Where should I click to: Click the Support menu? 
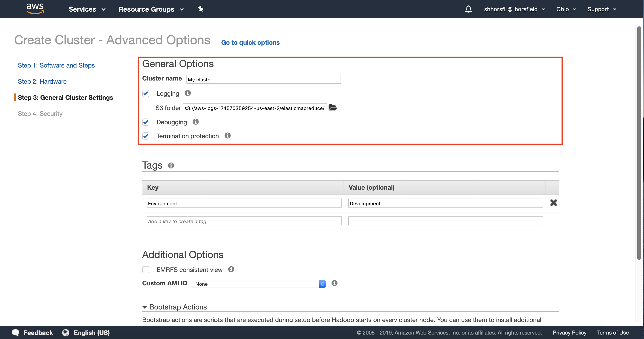[x=601, y=9]
